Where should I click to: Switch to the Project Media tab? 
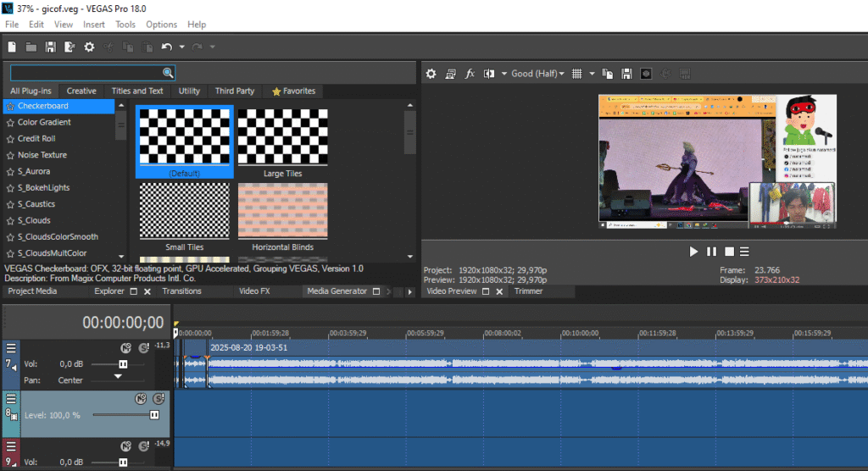pyautogui.click(x=33, y=291)
